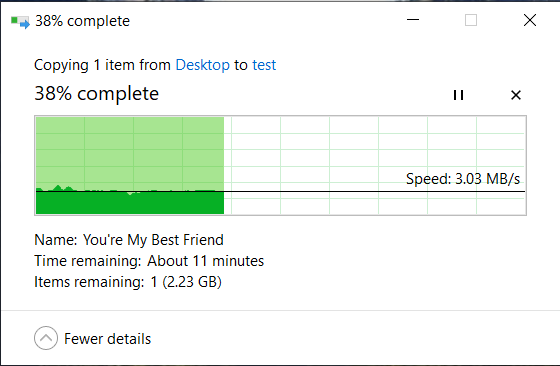Click the copy dialog title bar icon
This screenshot has width=560, height=366.
[x=20, y=21]
